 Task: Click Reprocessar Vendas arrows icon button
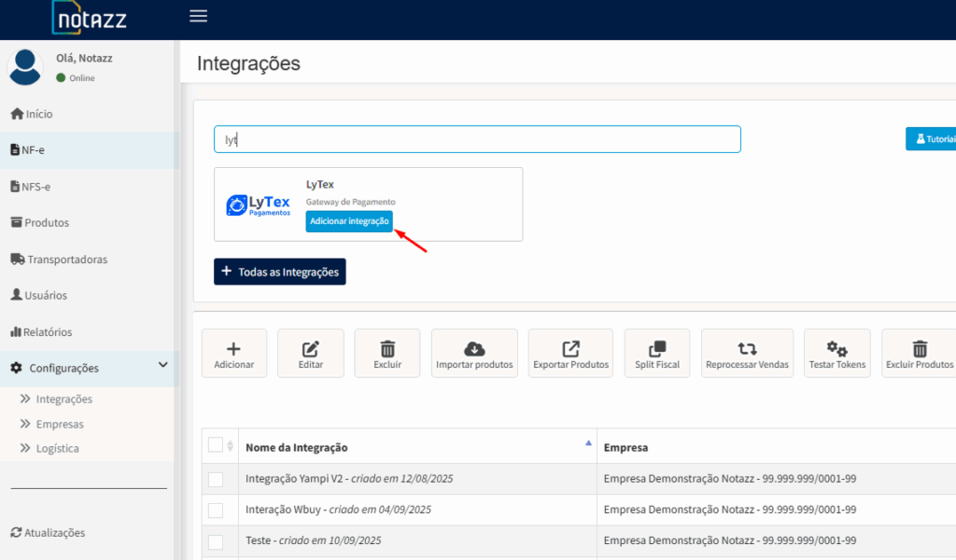coord(747,353)
